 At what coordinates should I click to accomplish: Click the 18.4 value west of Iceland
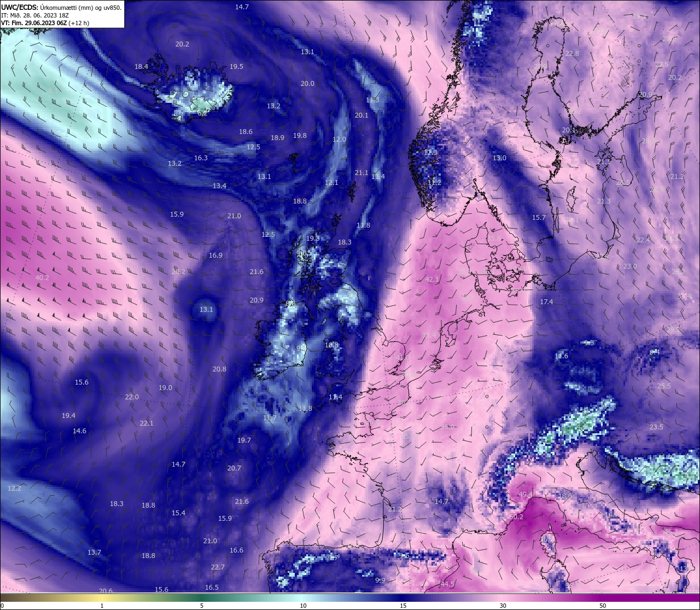[141, 67]
